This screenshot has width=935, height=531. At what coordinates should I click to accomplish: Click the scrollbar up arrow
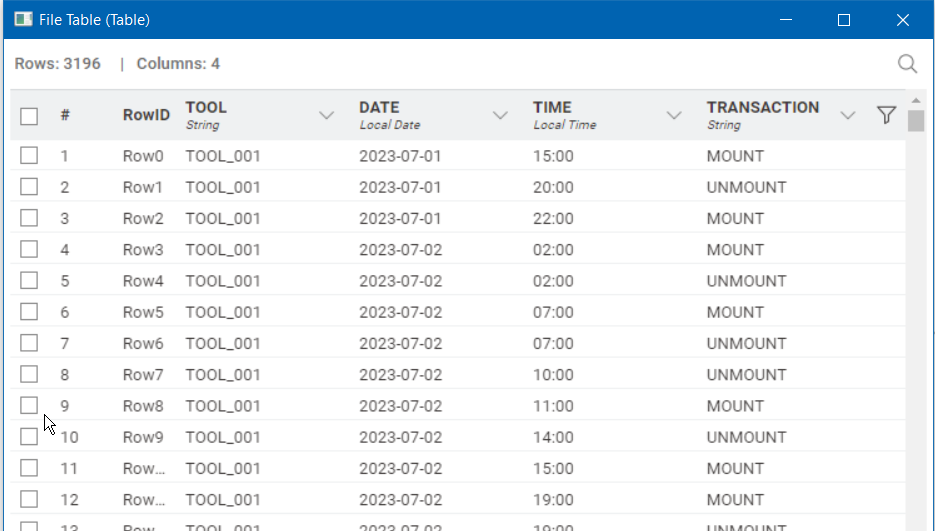[916, 100]
